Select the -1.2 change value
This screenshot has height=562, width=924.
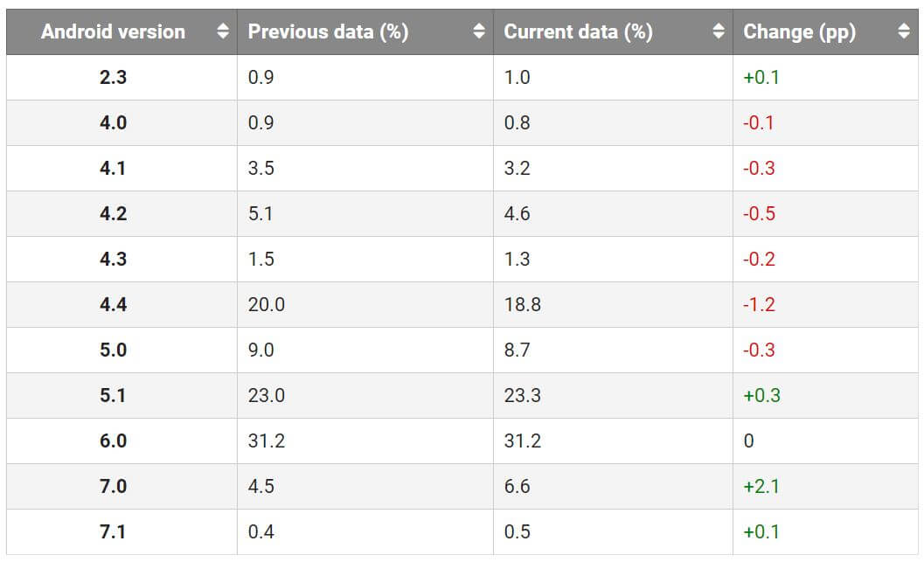coord(759,304)
